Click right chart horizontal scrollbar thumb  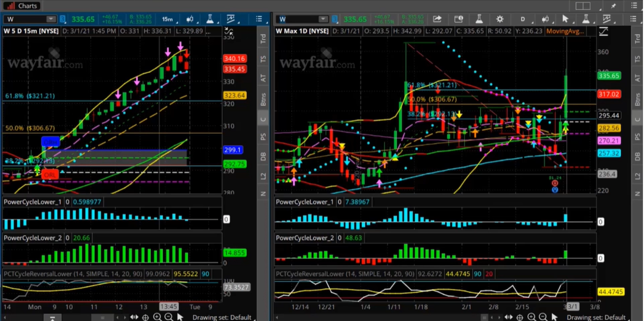(x=484, y=317)
